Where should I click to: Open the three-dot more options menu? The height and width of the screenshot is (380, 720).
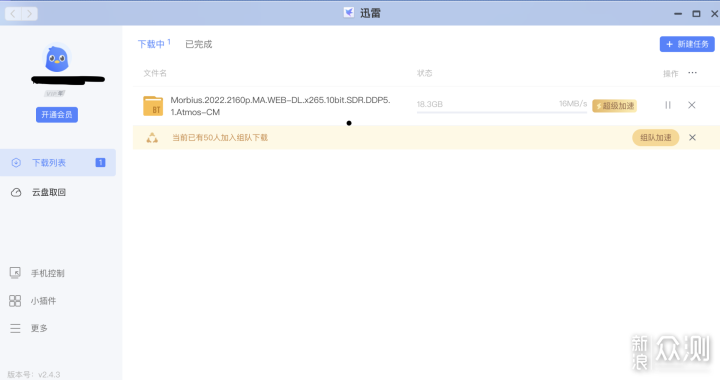click(692, 73)
